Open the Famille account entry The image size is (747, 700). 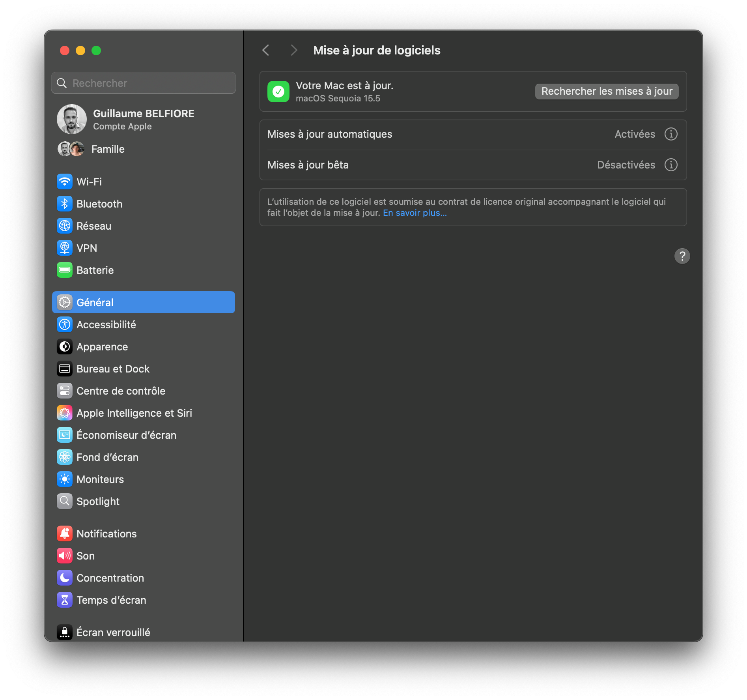[x=108, y=149]
